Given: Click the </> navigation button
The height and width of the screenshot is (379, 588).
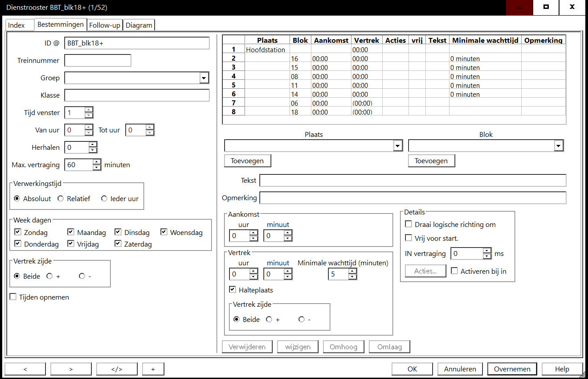Looking at the screenshot, I should 117,369.
